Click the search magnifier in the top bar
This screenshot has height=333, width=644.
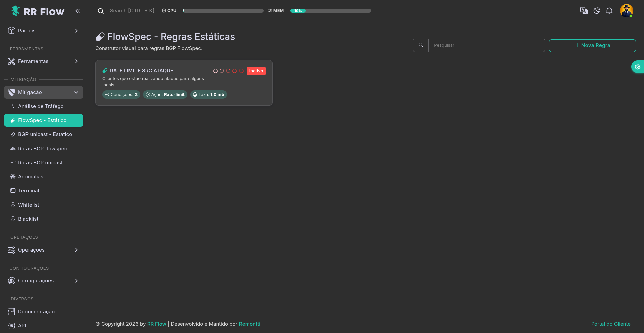(x=101, y=11)
